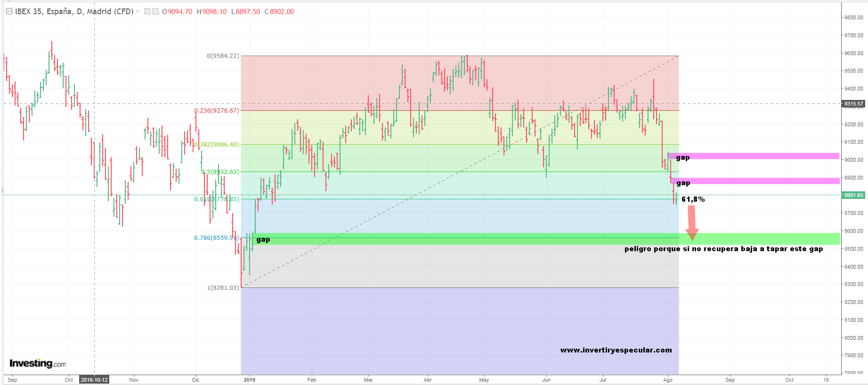868x385 pixels.
Task: Toggle the IBEX 35 series visibility eye
Action: click(147, 12)
